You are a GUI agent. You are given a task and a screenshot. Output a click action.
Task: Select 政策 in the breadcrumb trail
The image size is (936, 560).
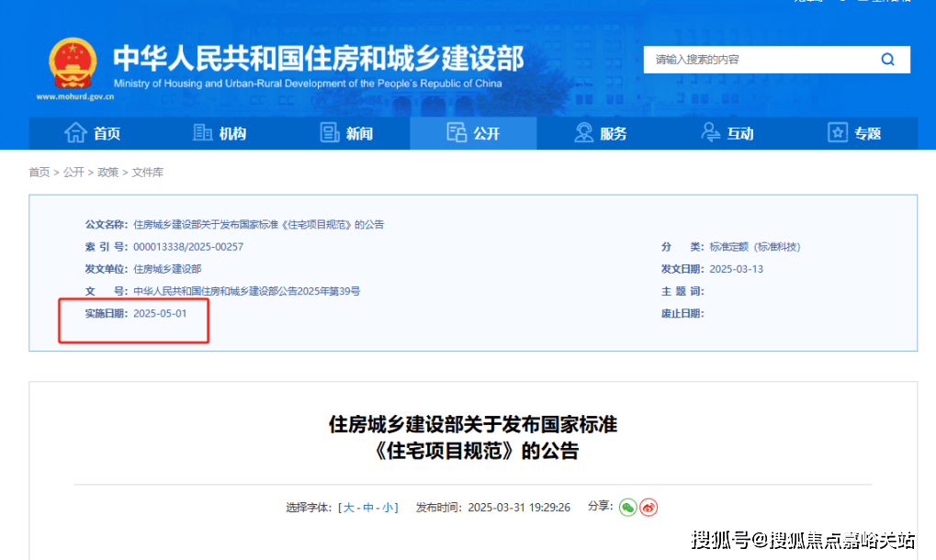coord(108,173)
